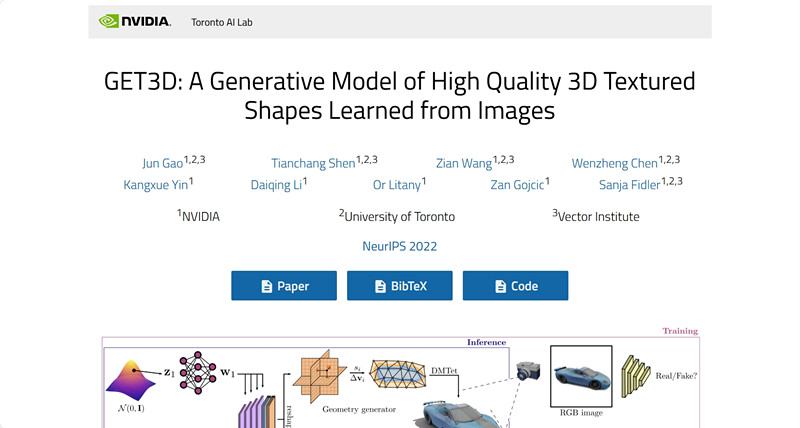Click the document icon on the Code button
Viewport: 800px width, 428px height.
tap(501, 286)
